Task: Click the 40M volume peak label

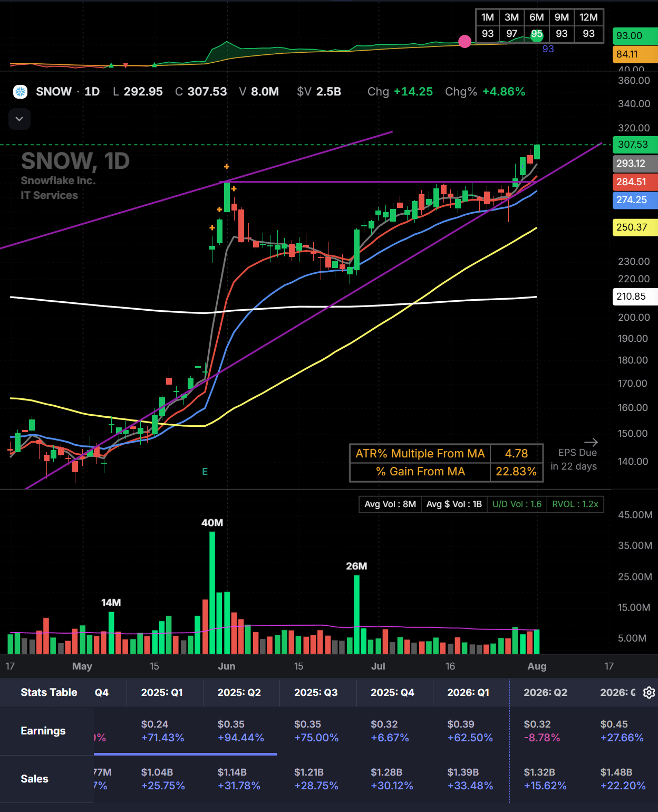Action: (x=212, y=523)
